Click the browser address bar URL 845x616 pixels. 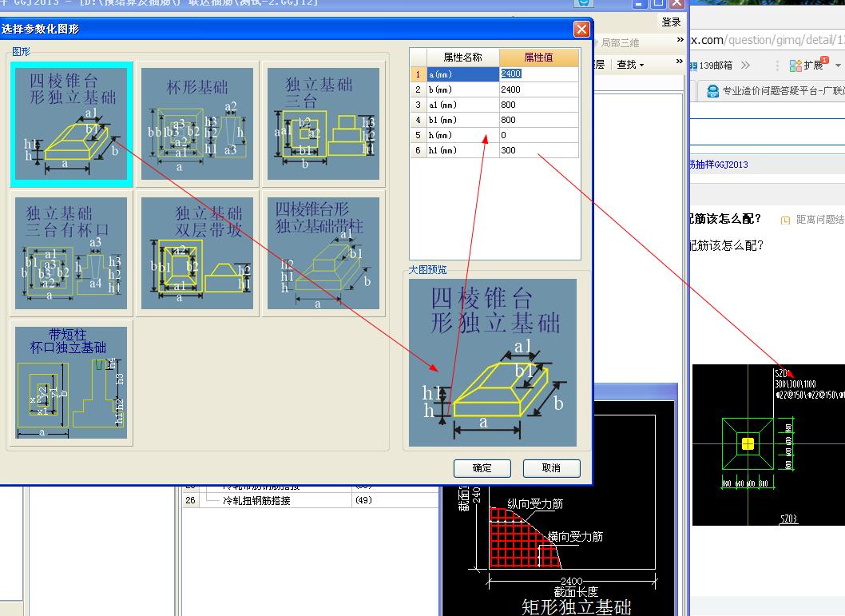click(768, 40)
